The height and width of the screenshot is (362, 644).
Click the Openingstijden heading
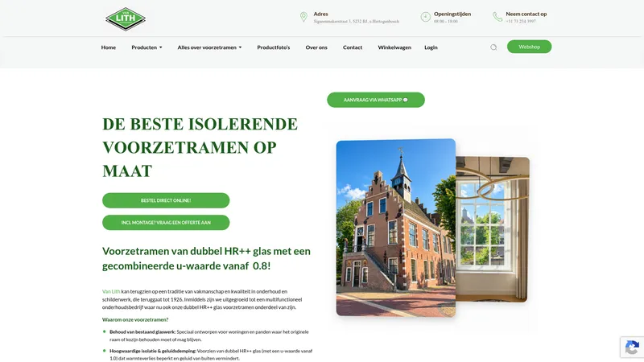tap(452, 14)
